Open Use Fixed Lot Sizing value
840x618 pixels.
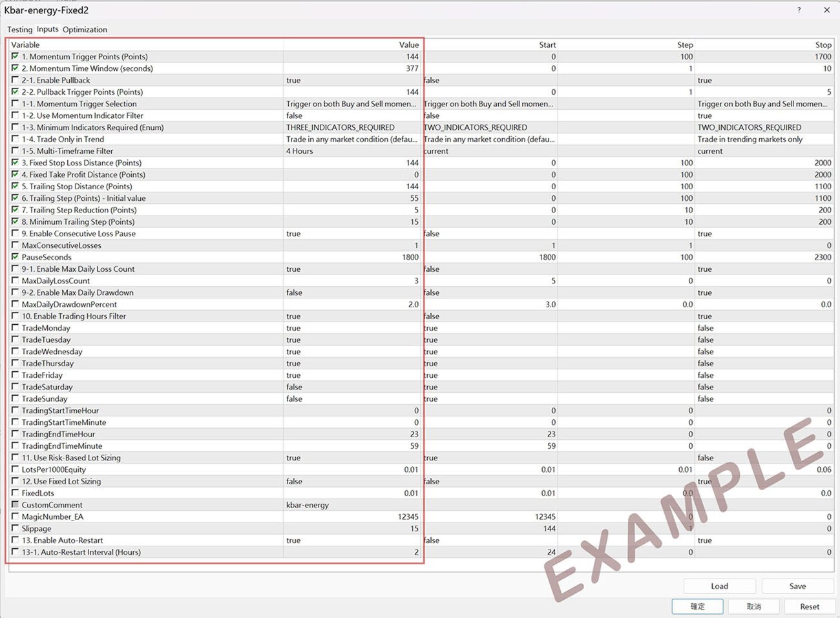[352, 482]
